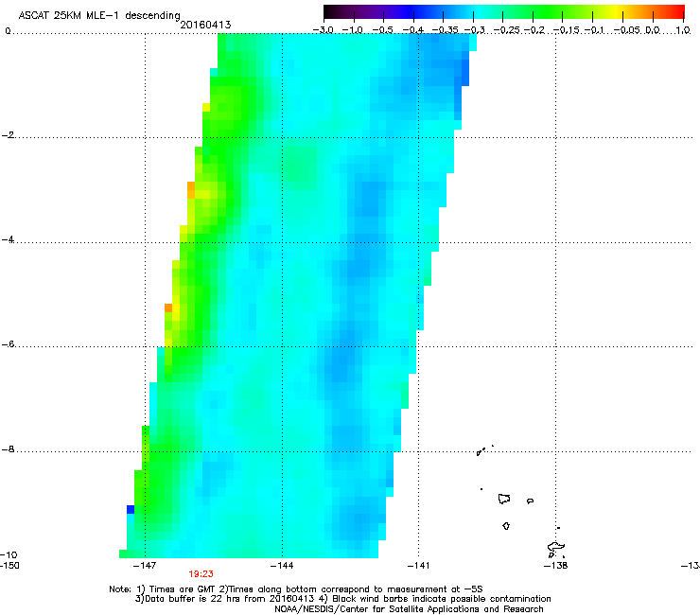Click the note line starting 'Note: 1) Times are GMT'
This screenshot has height=615, width=700.
[296, 589]
